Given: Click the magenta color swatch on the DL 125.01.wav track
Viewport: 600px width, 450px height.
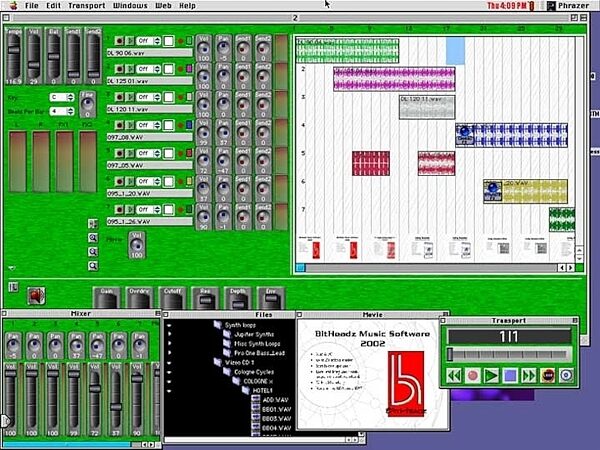Looking at the screenshot, I should (189, 68).
